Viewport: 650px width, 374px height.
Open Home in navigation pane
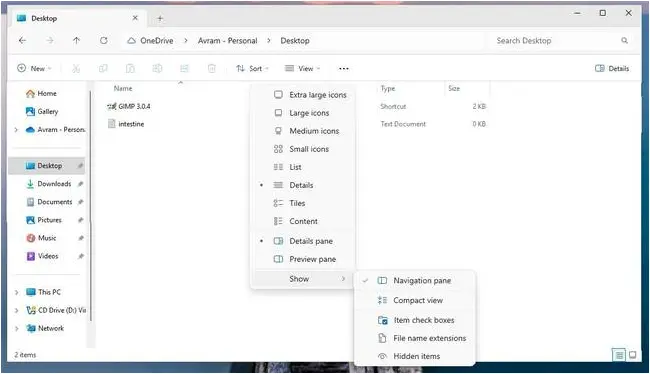pyautogui.click(x=47, y=94)
